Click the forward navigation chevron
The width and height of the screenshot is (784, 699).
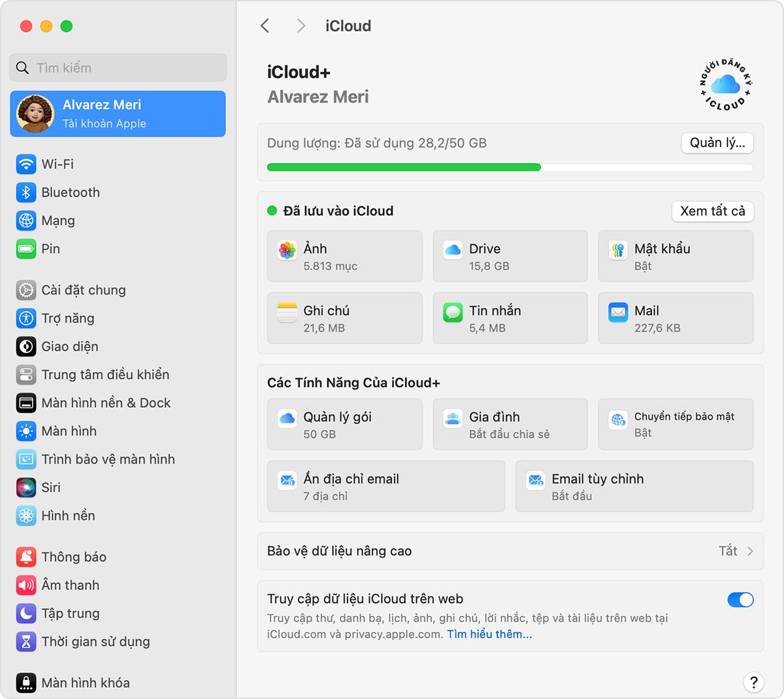tap(300, 25)
